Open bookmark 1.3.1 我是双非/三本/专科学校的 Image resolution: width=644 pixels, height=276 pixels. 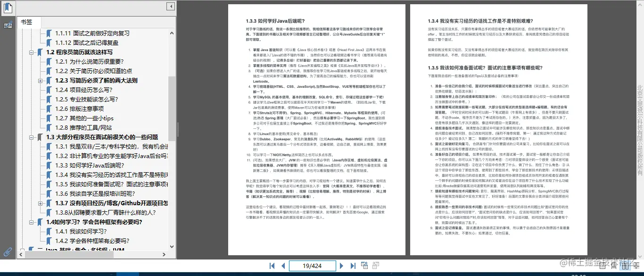point(112,147)
